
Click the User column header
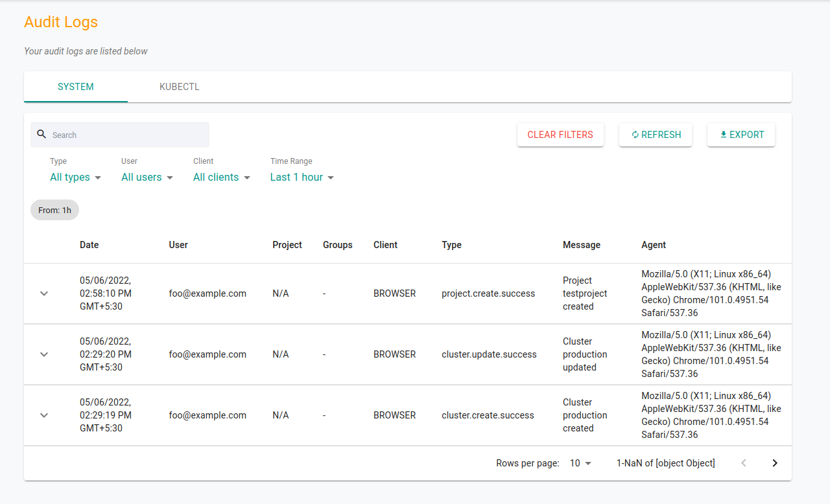point(178,245)
